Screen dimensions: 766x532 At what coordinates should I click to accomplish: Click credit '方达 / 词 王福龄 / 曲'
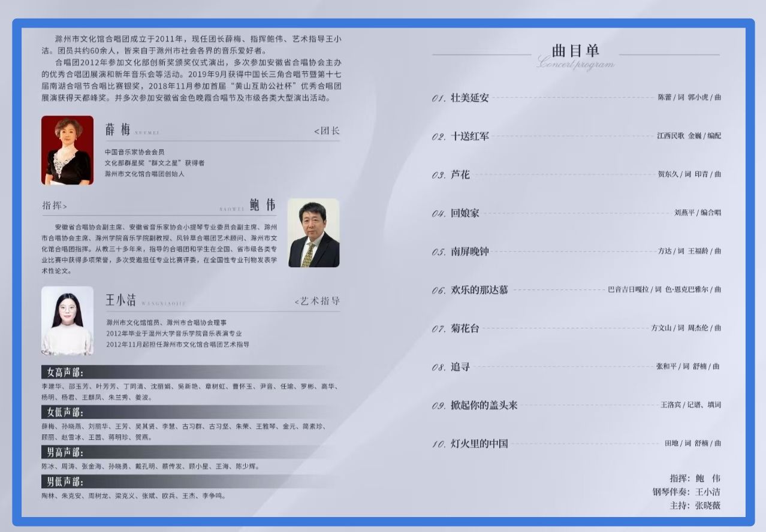pyautogui.click(x=689, y=251)
